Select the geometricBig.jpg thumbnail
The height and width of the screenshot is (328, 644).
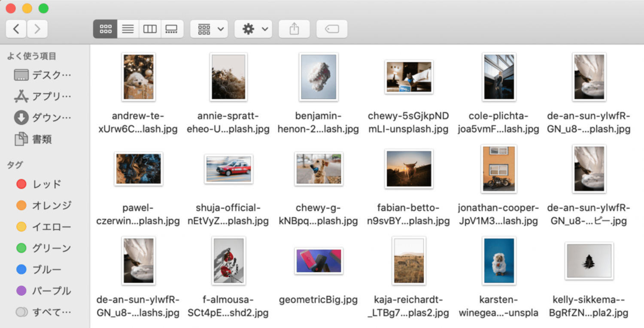pos(319,261)
